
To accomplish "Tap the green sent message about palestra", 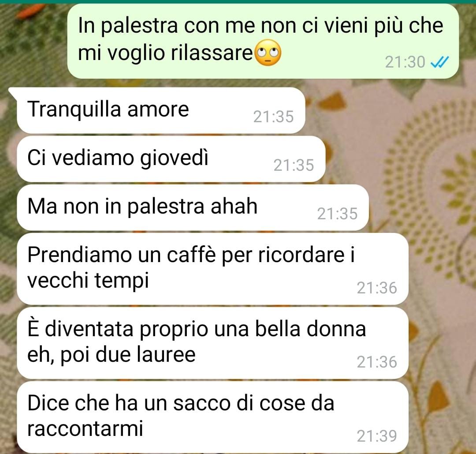I will 263,41.
